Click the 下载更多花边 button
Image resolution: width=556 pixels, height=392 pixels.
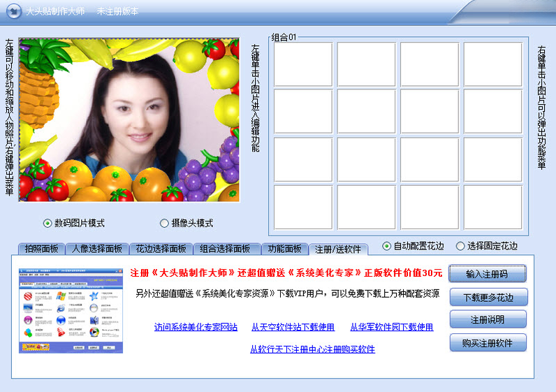pos(488,297)
